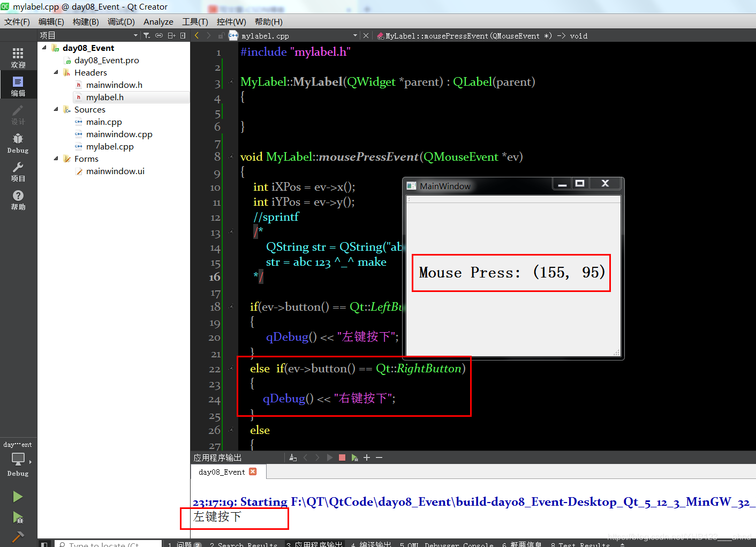Close the mylabel.cpp document
Image resolution: width=756 pixels, height=547 pixels.
pyautogui.click(x=366, y=36)
